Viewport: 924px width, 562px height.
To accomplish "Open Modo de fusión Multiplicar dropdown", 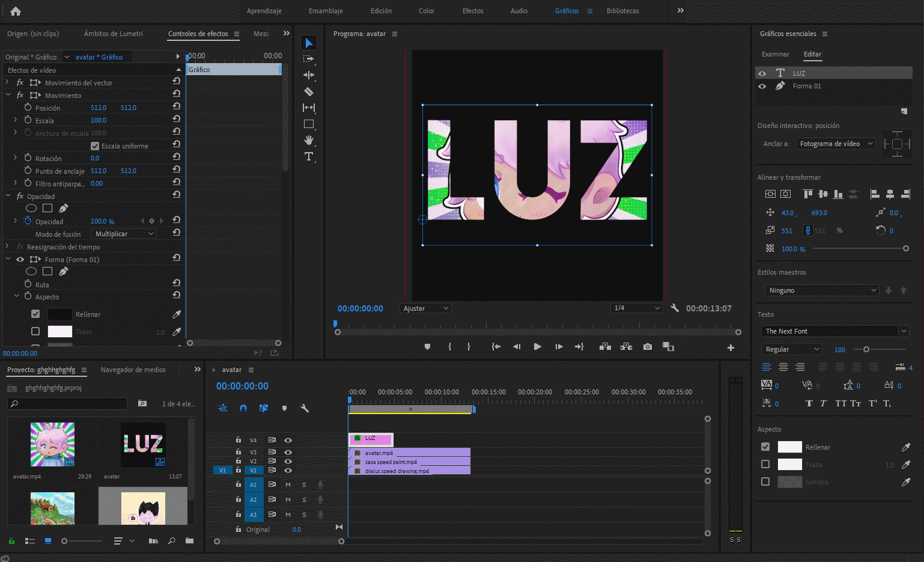I will coord(124,234).
